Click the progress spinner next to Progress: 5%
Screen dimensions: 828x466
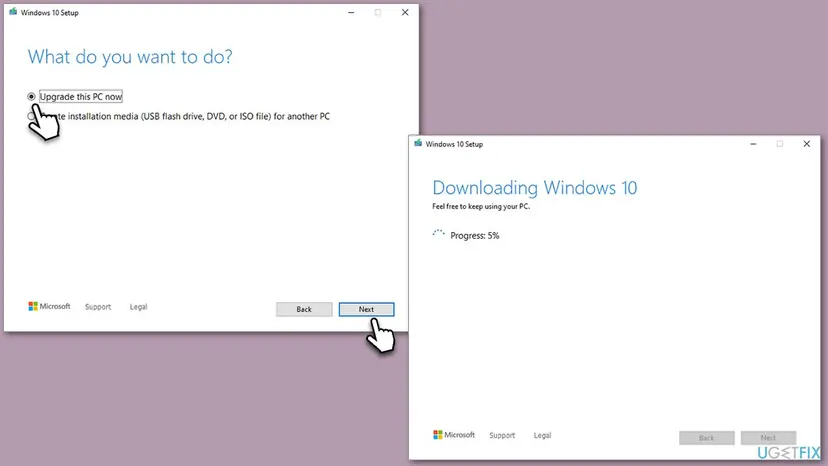pos(438,235)
